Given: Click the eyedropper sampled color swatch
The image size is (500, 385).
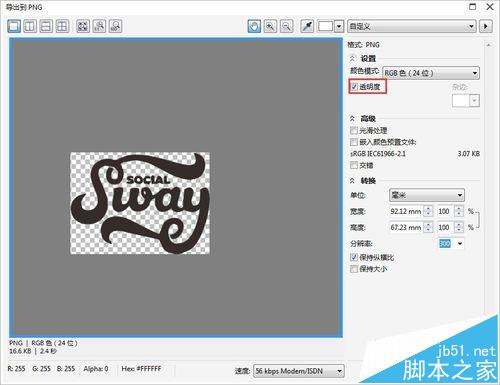Looking at the screenshot, I should (x=325, y=26).
